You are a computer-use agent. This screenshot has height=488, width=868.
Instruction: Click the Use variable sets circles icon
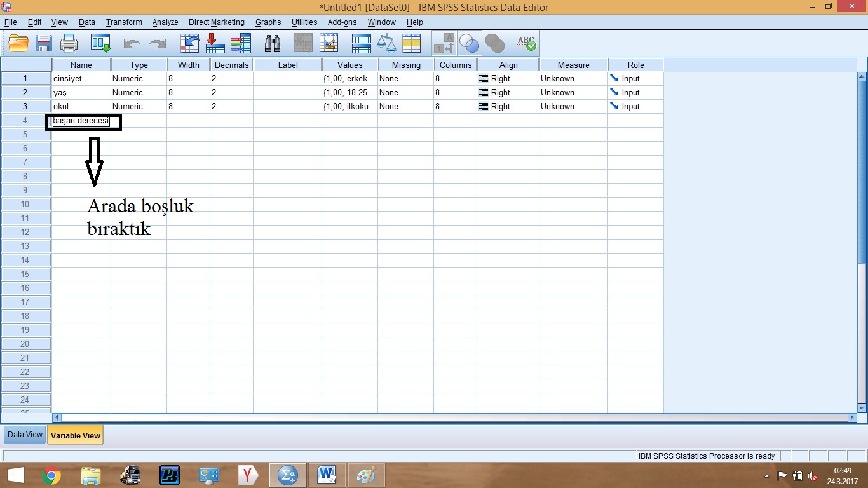[469, 43]
